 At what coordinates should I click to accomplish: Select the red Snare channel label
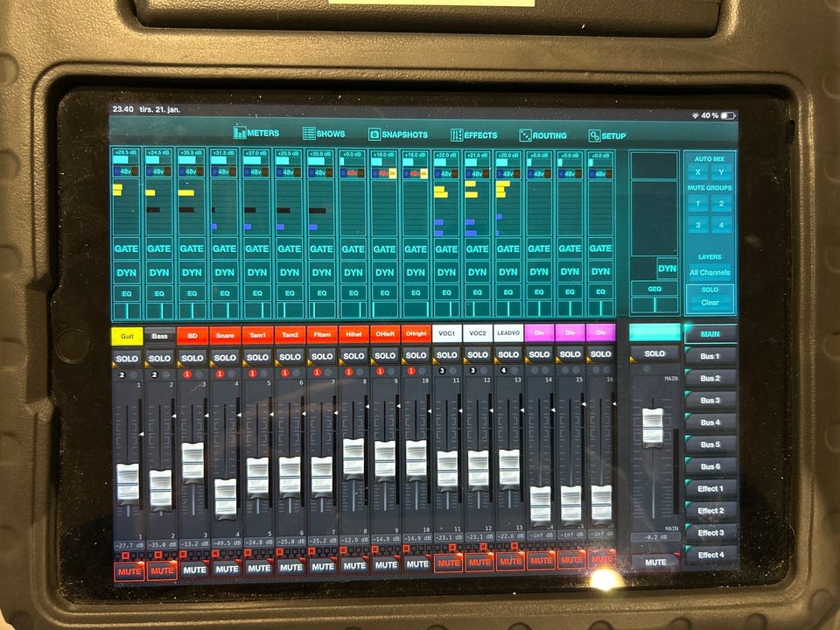[225, 335]
